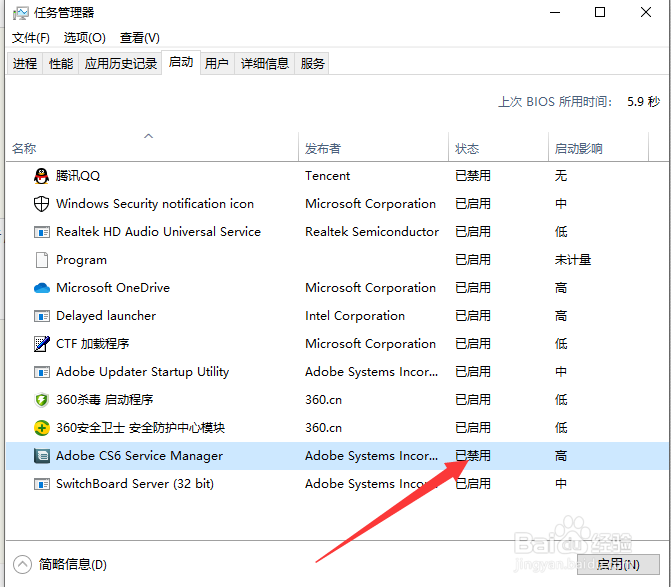Select the 360杀毒 启动程序 entry
This screenshot has height=587, width=671.
[x=104, y=400]
